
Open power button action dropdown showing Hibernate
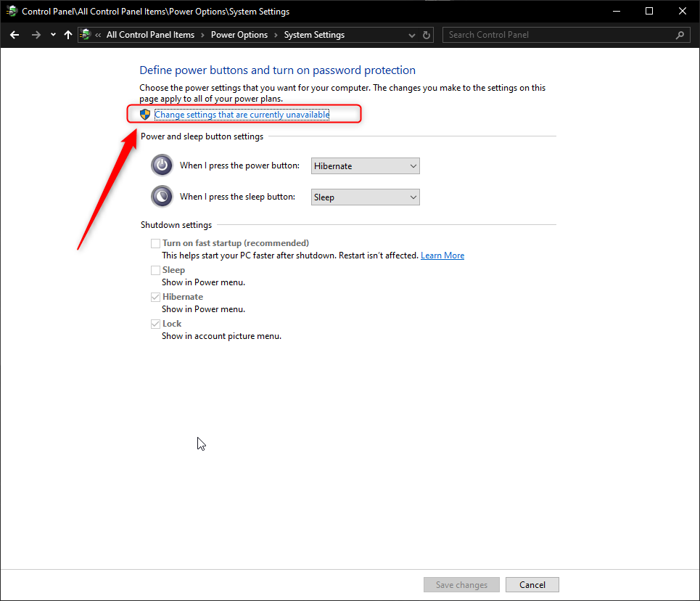coord(365,165)
